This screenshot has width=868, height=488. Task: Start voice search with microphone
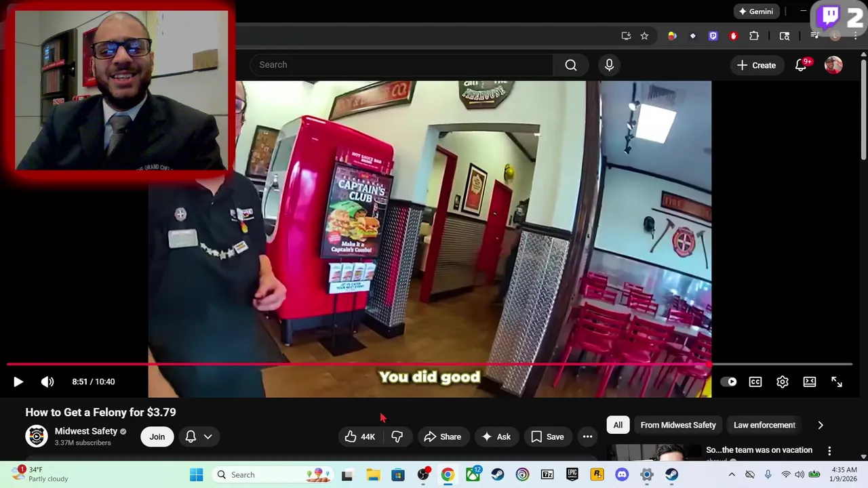609,65
